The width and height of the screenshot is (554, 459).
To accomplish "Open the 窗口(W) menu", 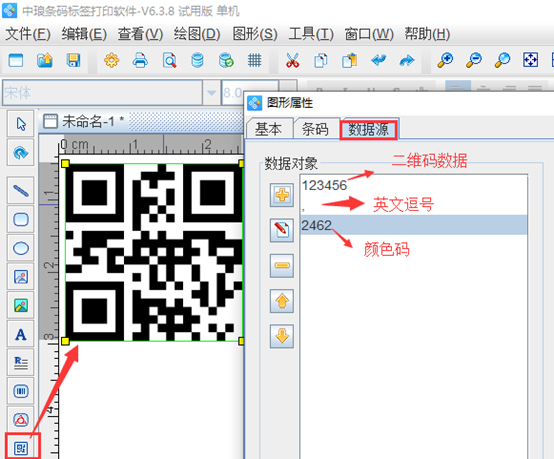I will tap(369, 34).
